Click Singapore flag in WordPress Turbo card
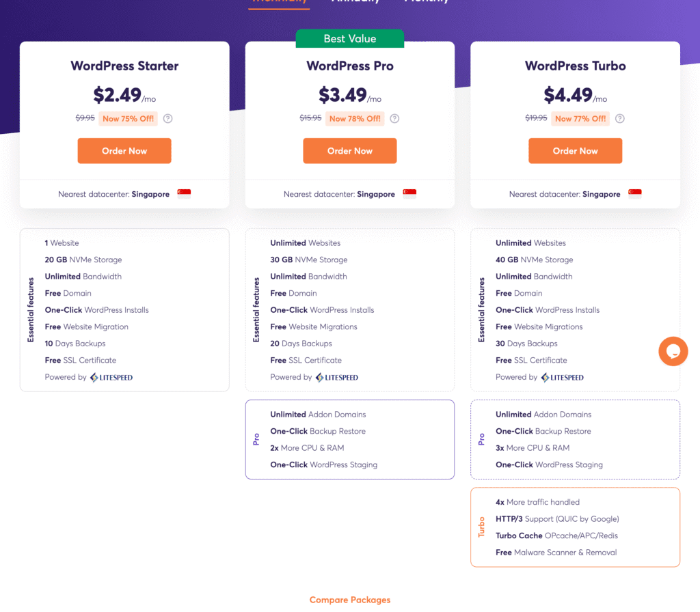Image resolution: width=700 pixels, height=612 pixels. 635,193
